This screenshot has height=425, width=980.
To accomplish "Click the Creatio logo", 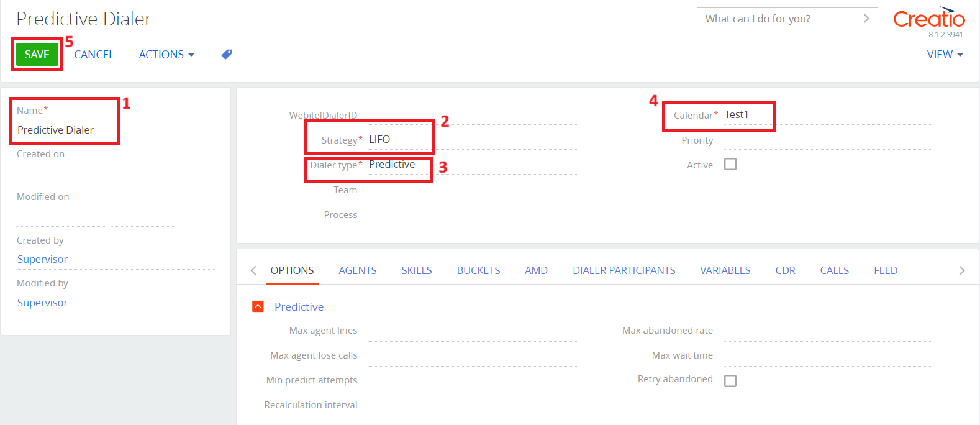I will click(929, 18).
